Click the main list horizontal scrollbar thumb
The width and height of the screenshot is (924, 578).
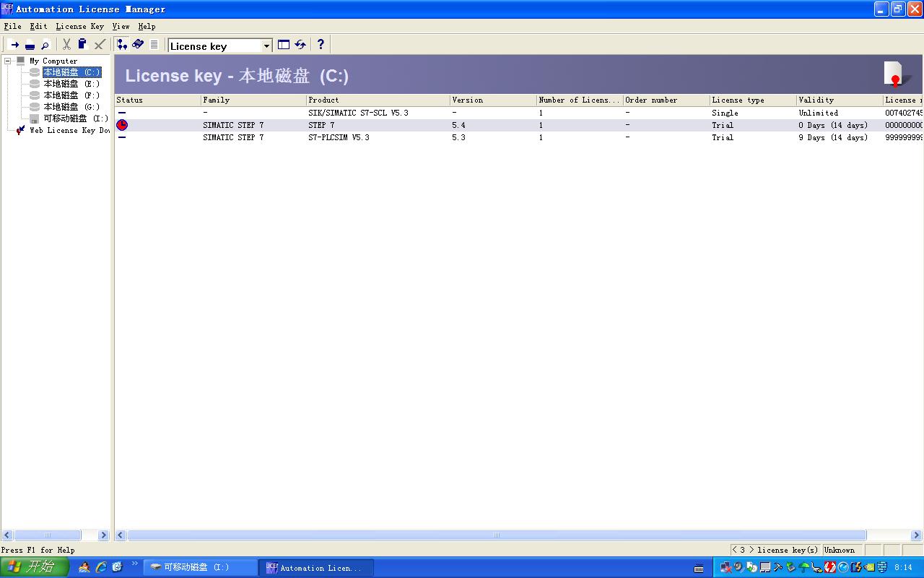497,535
